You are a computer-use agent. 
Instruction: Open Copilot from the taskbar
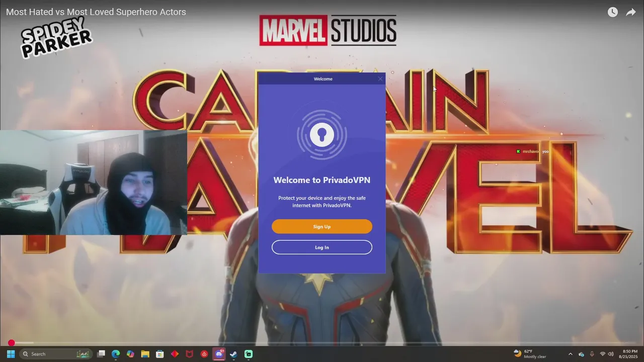coord(130,354)
